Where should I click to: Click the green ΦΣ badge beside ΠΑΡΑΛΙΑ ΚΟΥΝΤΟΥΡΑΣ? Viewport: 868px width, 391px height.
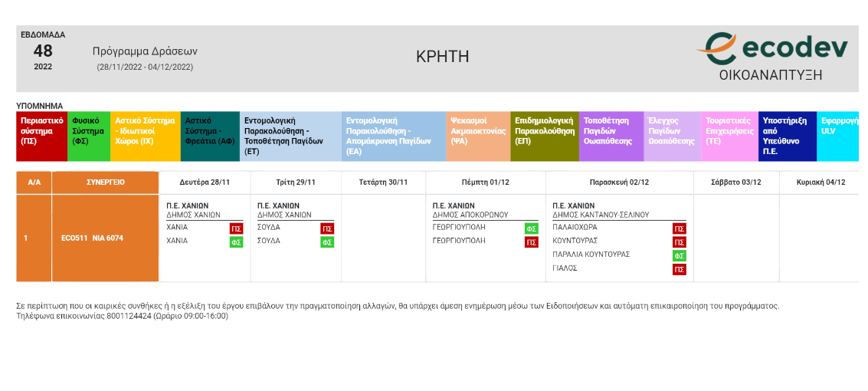click(679, 255)
